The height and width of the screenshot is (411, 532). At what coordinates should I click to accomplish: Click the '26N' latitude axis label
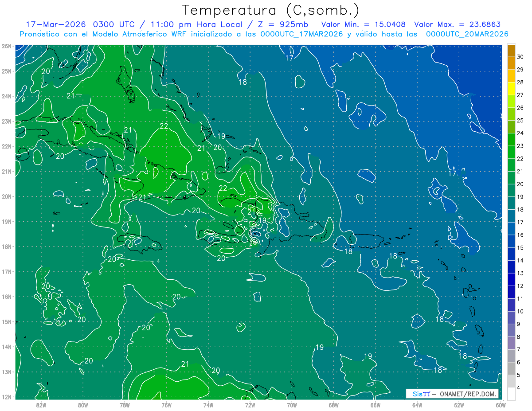6,46
